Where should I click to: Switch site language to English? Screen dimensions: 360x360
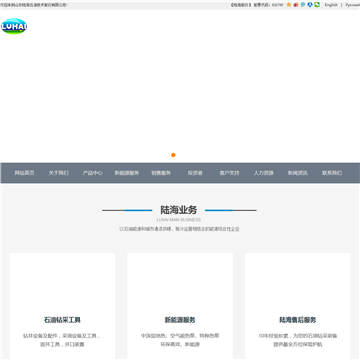point(331,5)
